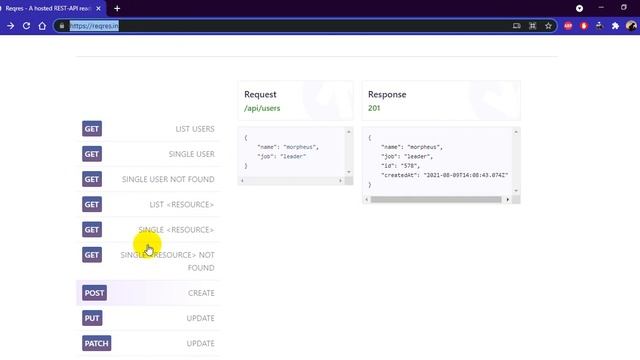Image resolution: width=640 pixels, height=360 pixels.
Task: Open the red ABP extension icon
Action: 568,26
